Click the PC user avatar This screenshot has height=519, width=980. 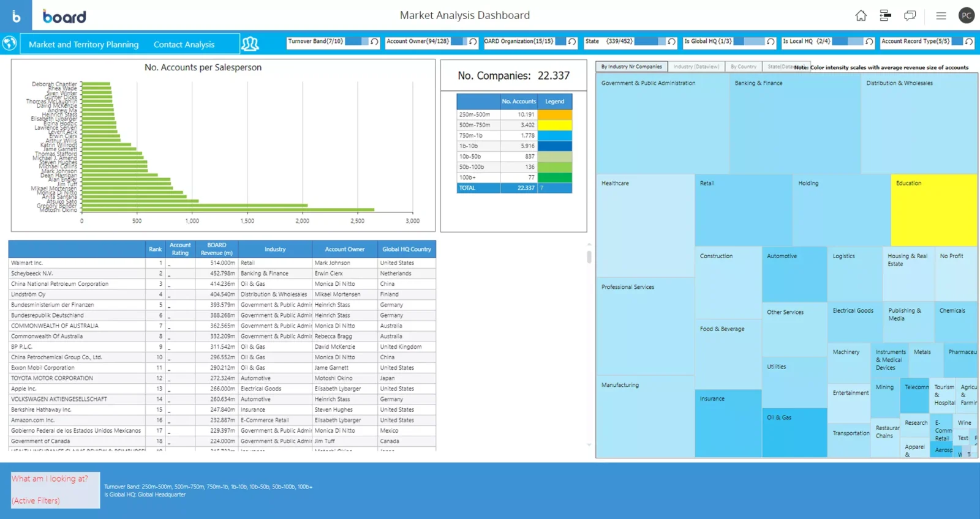[967, 16]
